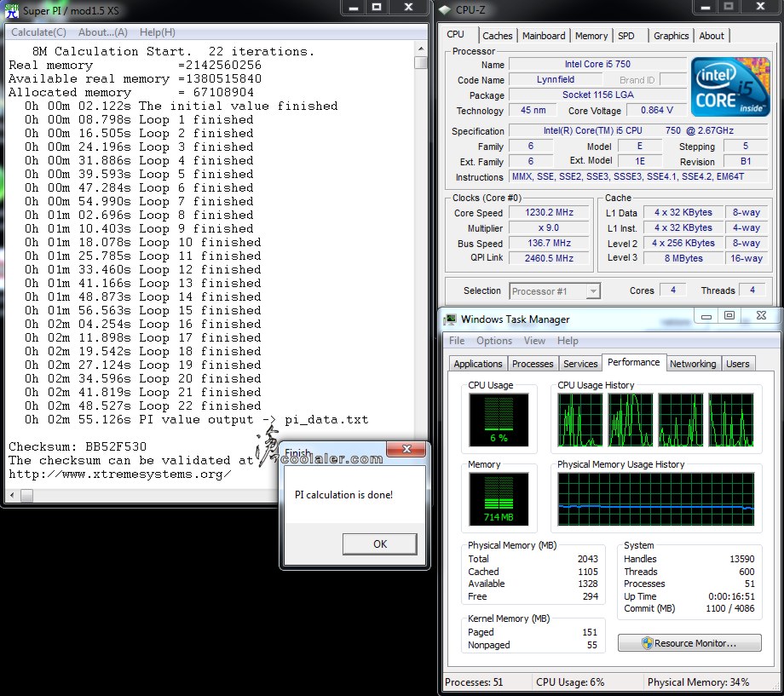Switch to the Networking tab in Task Manager
The image size is (784, 696).
point(693,364)
